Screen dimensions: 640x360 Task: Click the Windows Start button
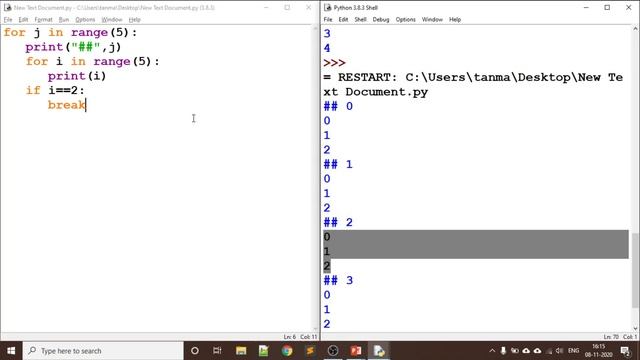click(x=11, y=351)
